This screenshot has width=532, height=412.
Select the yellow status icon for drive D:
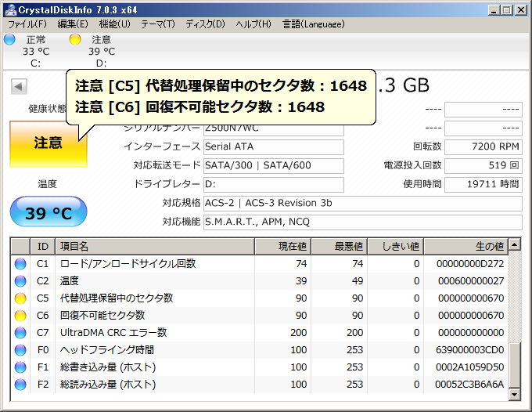[x=75, y=39]
